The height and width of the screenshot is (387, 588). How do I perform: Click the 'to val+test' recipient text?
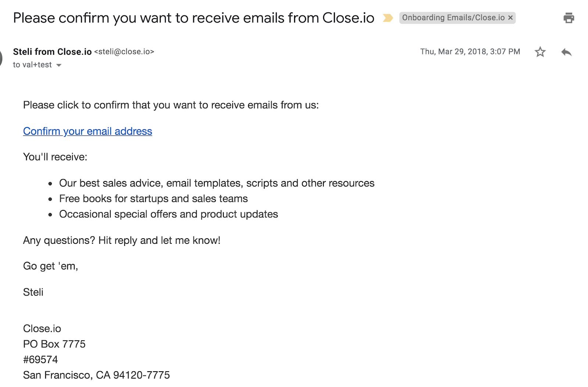point(32,65)
